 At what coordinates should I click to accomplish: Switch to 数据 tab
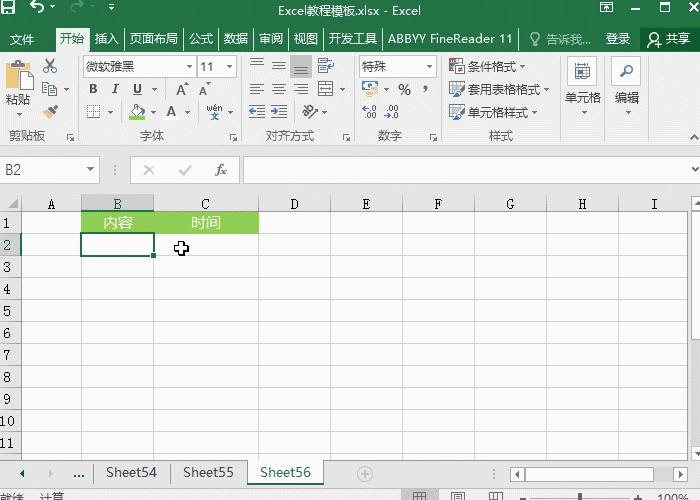(236, 39)
